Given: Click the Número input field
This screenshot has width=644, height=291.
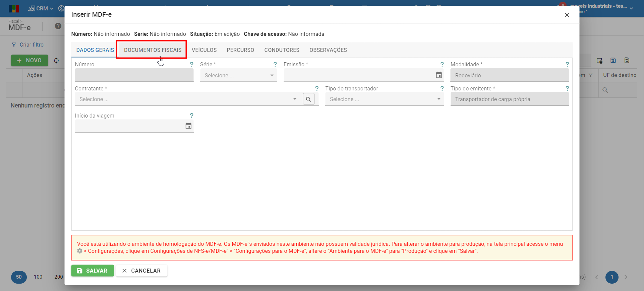Looking at the screenshot, I should [x=134, y=75].
